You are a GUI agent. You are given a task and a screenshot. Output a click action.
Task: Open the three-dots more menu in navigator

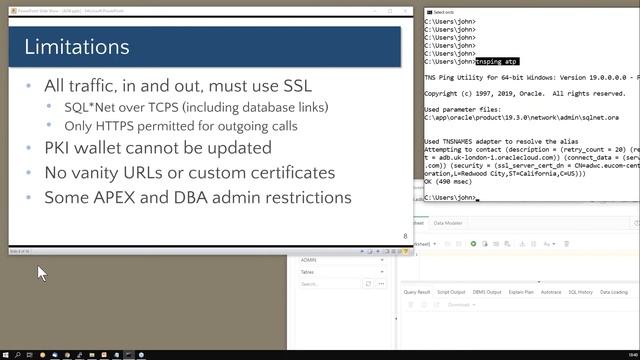tap(381, 284)
